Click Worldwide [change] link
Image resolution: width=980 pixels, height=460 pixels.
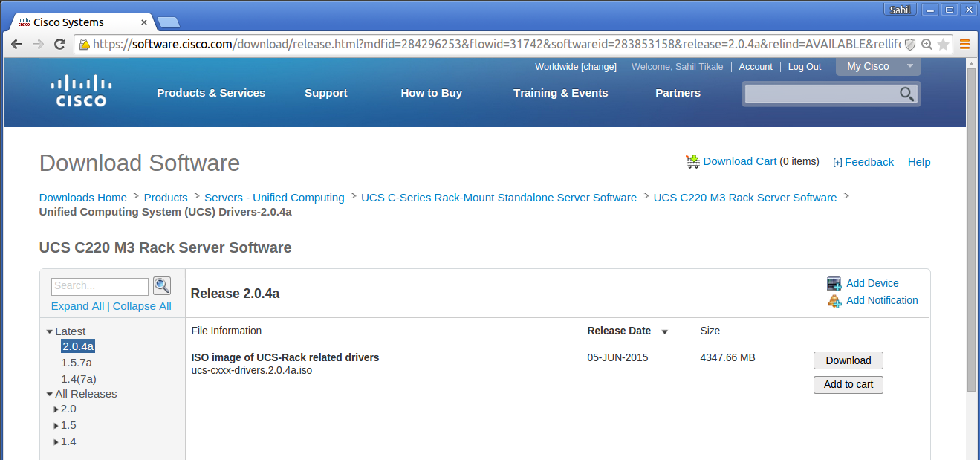pos(576,67)
